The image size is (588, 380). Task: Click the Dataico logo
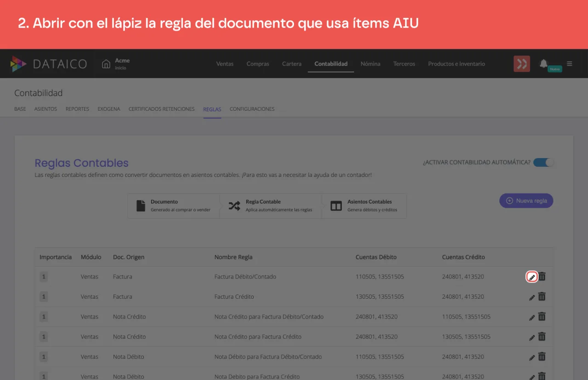pyautogui.click(x=49, y=64)
